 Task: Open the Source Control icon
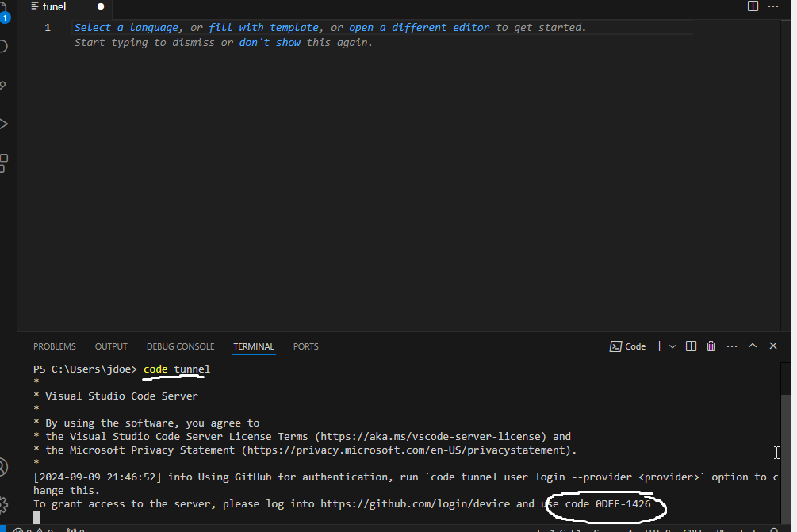[x=3, y=83]
